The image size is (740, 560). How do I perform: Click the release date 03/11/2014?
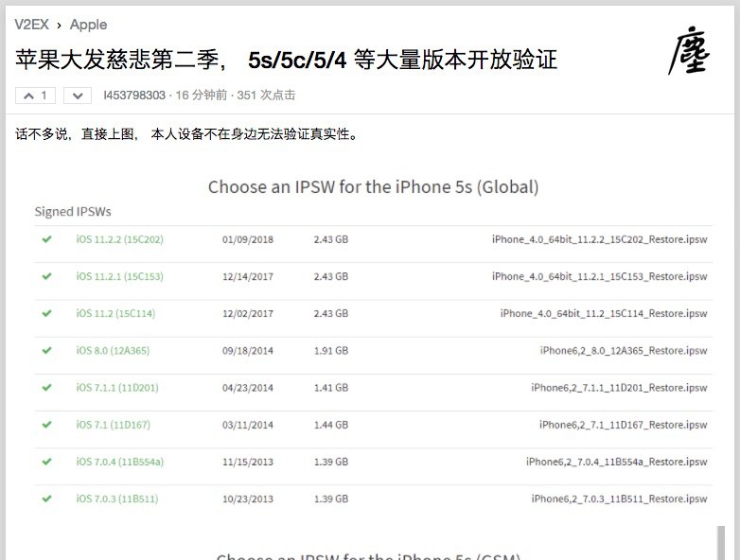248,425
